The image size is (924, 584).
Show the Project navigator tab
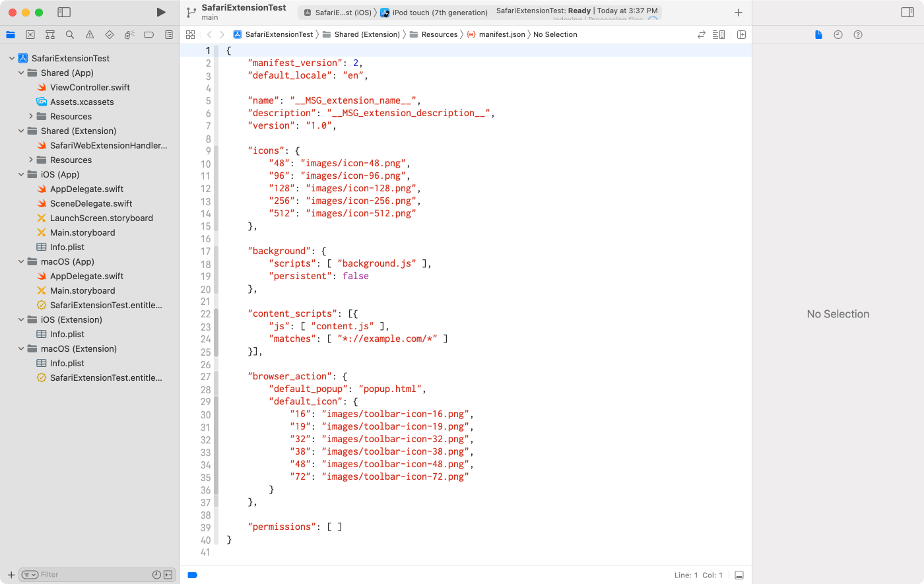[x=11, y=34]
